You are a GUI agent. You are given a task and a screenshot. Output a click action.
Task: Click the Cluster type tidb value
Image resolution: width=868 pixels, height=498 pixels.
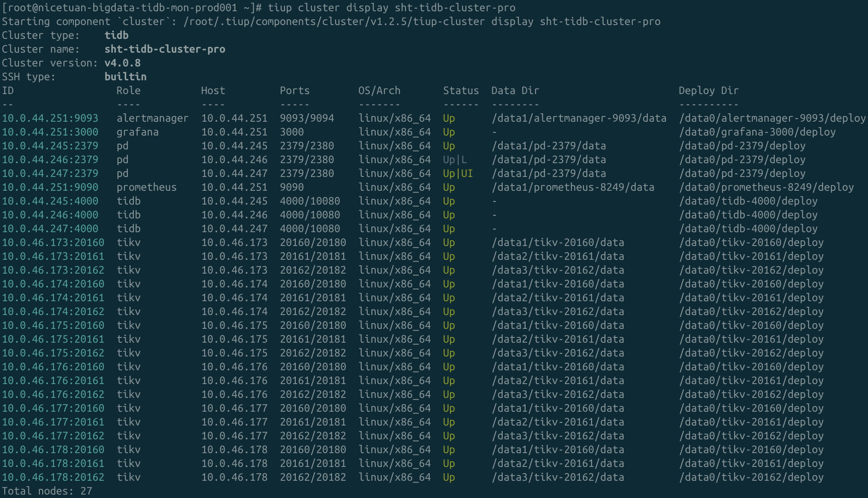pyautogui.click(x=117, y=35)
